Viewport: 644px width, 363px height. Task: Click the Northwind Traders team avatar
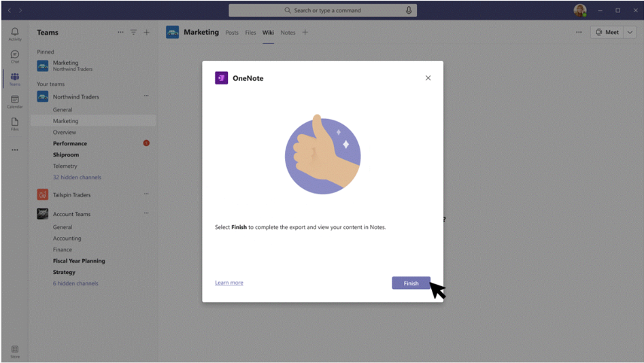tap(43, 97)
